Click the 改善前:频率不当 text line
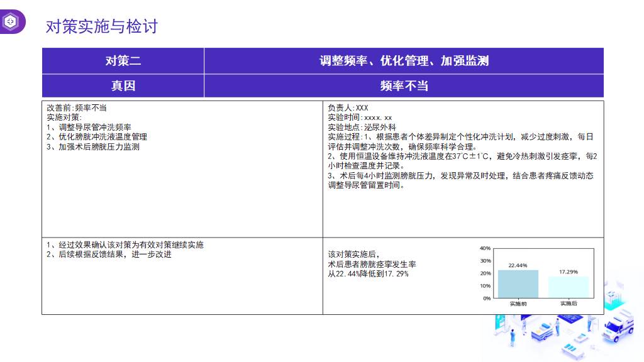 coord(77,108)
